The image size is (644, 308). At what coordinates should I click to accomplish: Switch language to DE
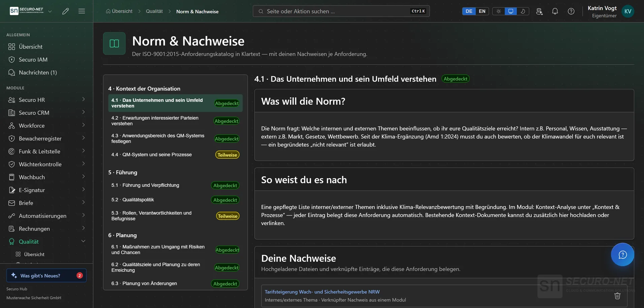coord(469,11)
